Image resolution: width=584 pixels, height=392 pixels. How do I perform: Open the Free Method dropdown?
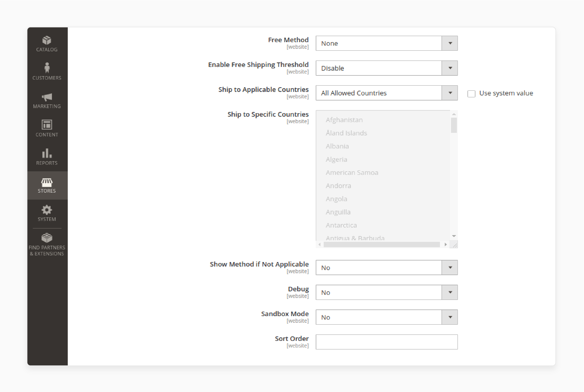387,43
